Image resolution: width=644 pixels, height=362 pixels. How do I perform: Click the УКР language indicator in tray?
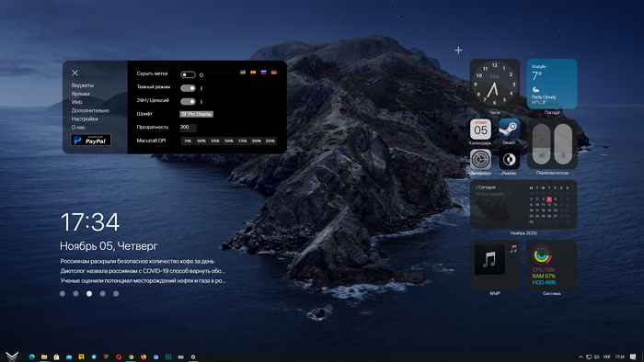606,357
